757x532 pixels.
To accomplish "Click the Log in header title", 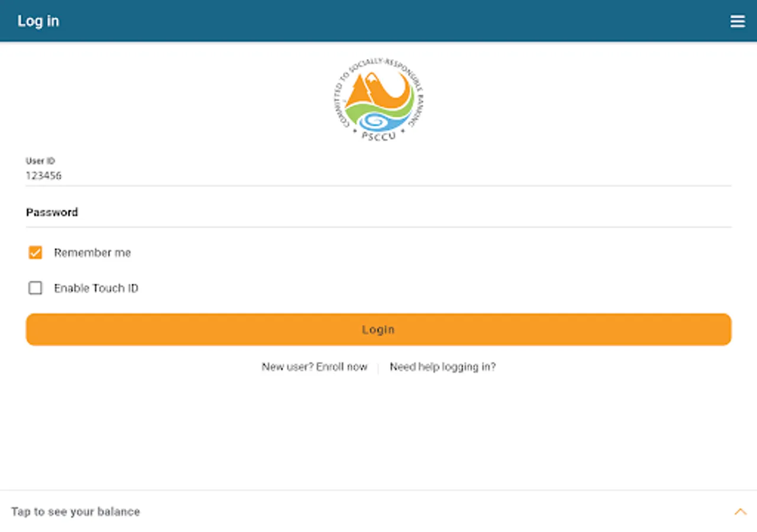I will coord(38,21).
